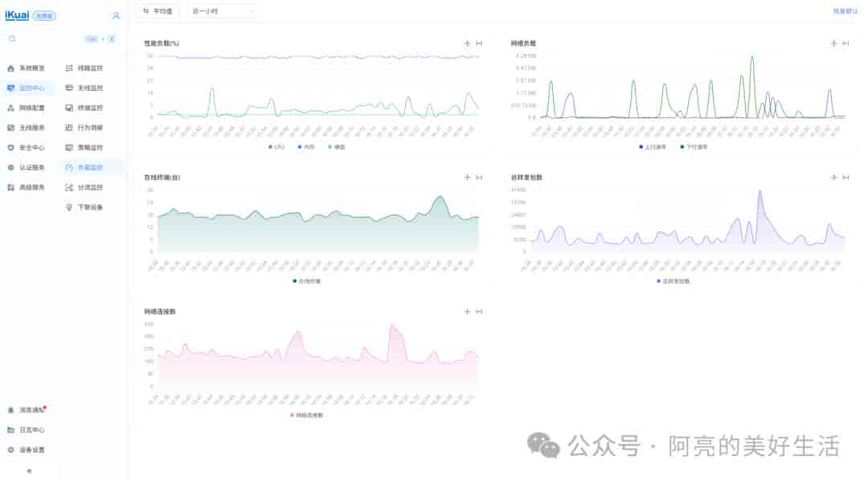Toggle the 网络连接数 legend entry
The image size is (868, 481).
(x=307, y=415)
